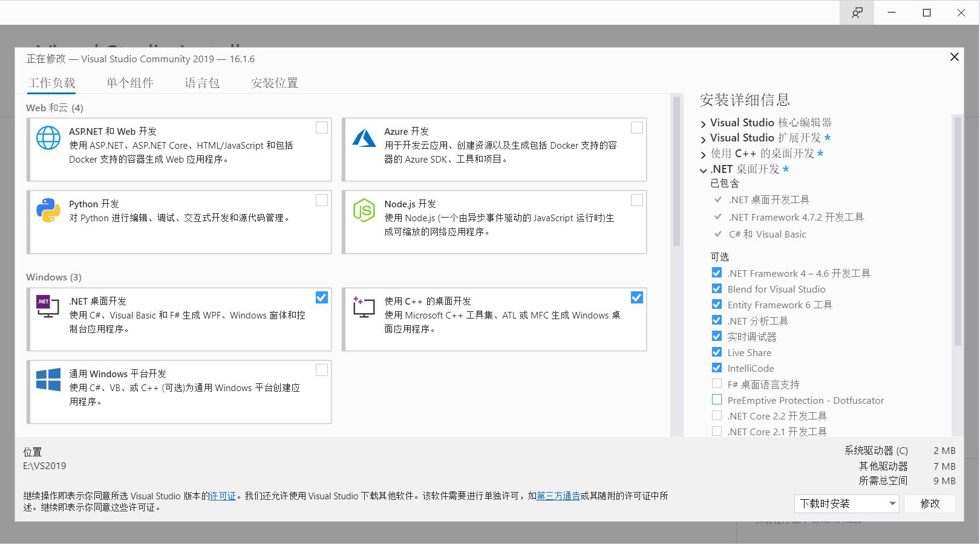Close the modify dialog with X
This screenshot has width=980, height=544.
[955, 57]
